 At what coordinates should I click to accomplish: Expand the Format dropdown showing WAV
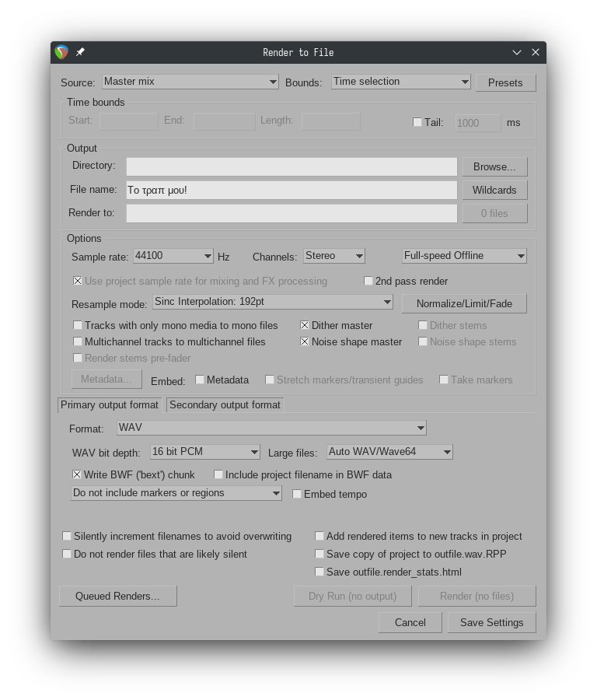[271, 428]
